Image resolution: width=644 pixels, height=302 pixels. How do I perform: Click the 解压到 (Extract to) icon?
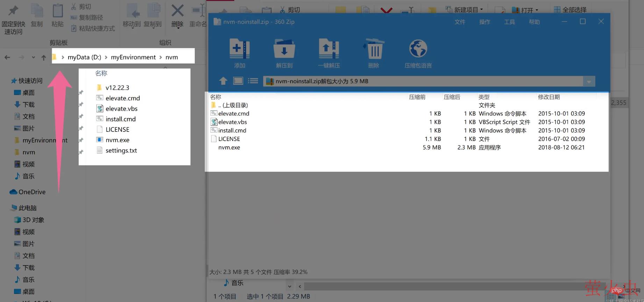tap(284, 49)
